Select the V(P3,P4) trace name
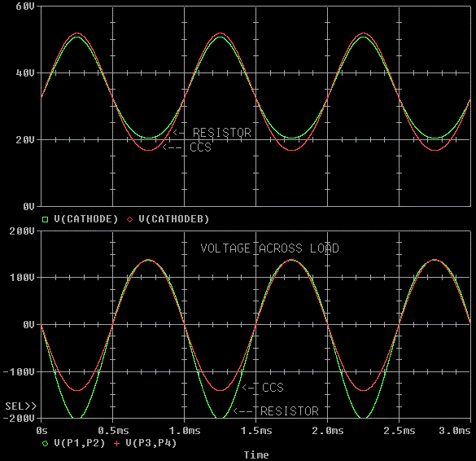This screenshot has height=461, width=476. (x=151, y=443)
